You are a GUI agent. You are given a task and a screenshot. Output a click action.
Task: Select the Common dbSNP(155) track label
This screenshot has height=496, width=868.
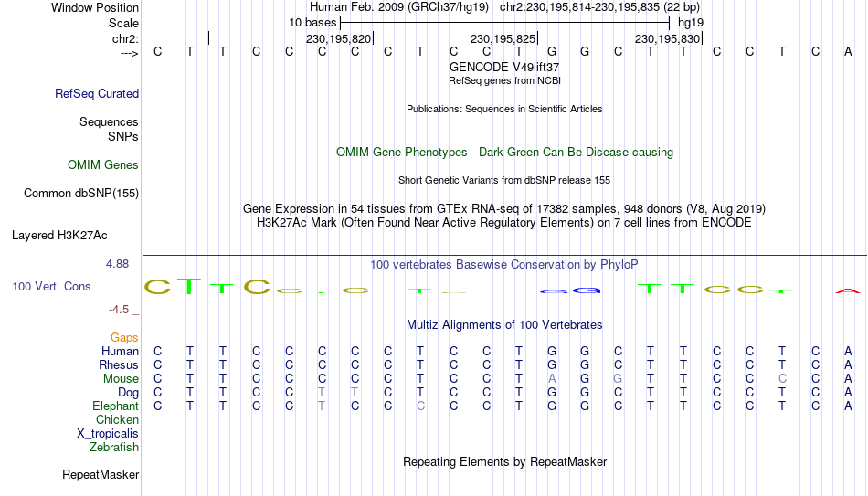(81, 194)
